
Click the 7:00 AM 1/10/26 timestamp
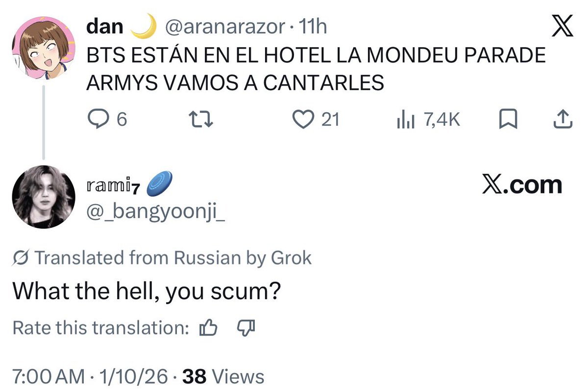pos(93,377)
